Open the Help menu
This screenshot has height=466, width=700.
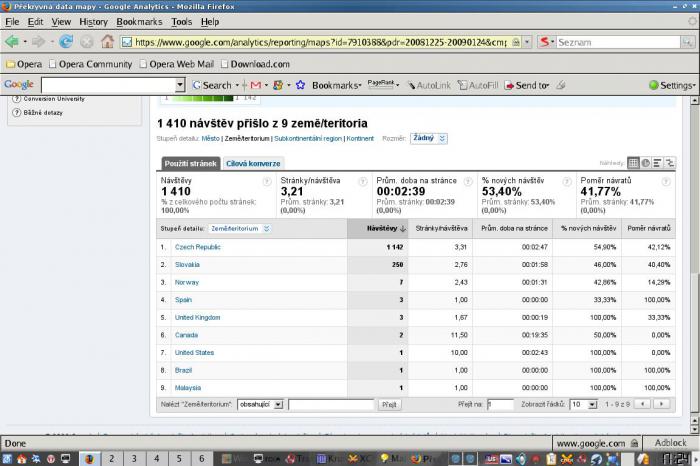(x=210, y=21)
